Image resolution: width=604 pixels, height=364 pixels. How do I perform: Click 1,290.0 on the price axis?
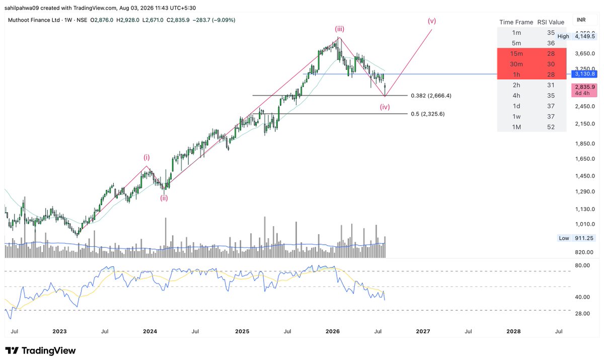585,192
